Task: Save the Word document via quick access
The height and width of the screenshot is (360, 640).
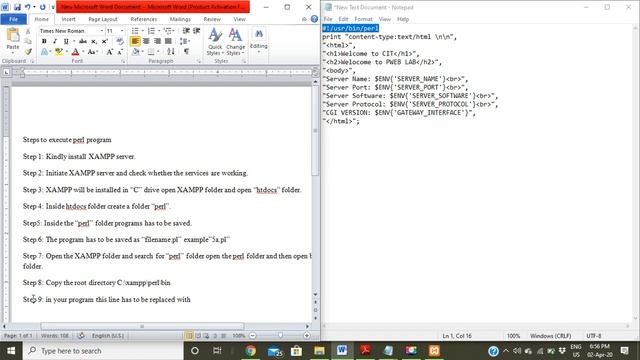Action: tap(17, 7)
